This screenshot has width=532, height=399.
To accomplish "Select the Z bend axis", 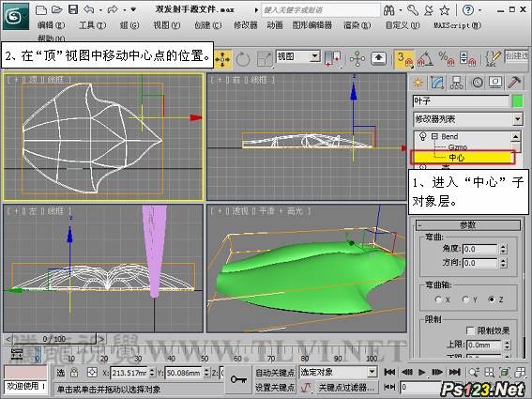I will [491, 299].
